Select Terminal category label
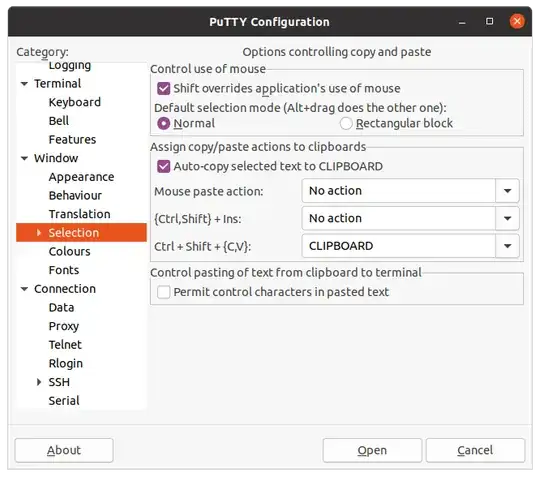 pos(58,84)
